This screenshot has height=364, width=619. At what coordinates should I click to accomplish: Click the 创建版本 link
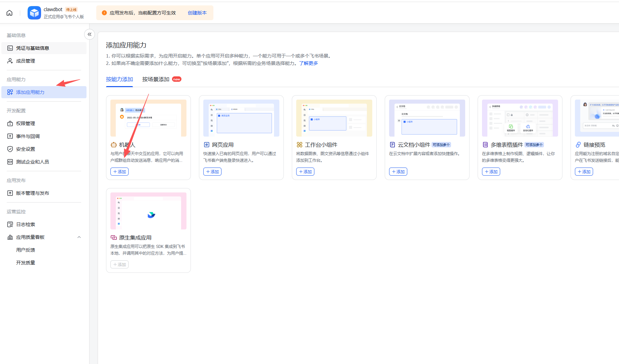197,13
